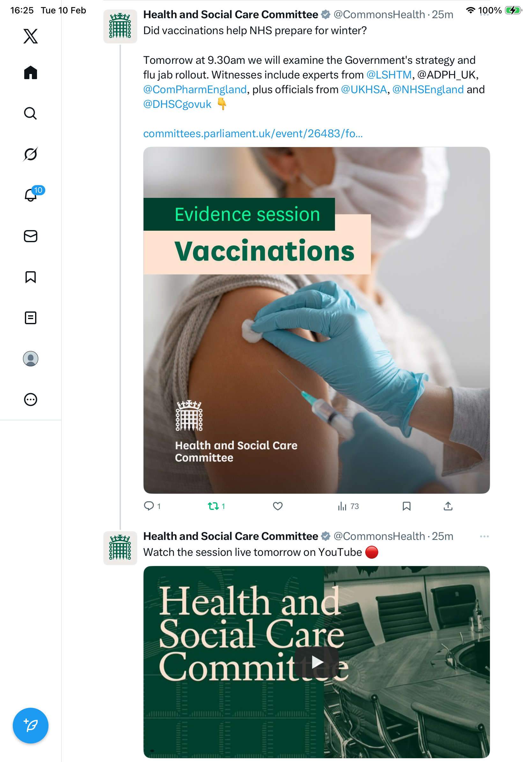Open Lists icon in sidebar
Image resolution: width=532 pixels, height=762 pixels.
coord(31,317)
